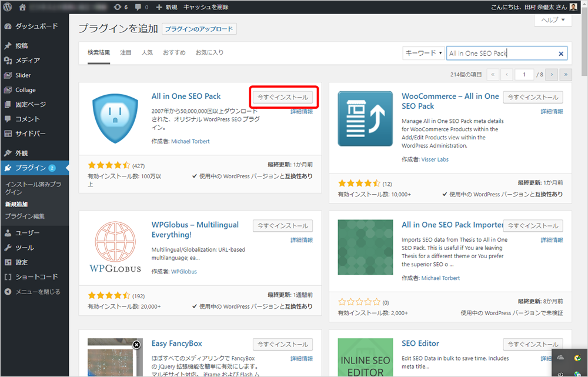Viewport: 588px width, 377px height.
Task: Click the clear cache admin bar item
Action: click(x=206, y=6)
